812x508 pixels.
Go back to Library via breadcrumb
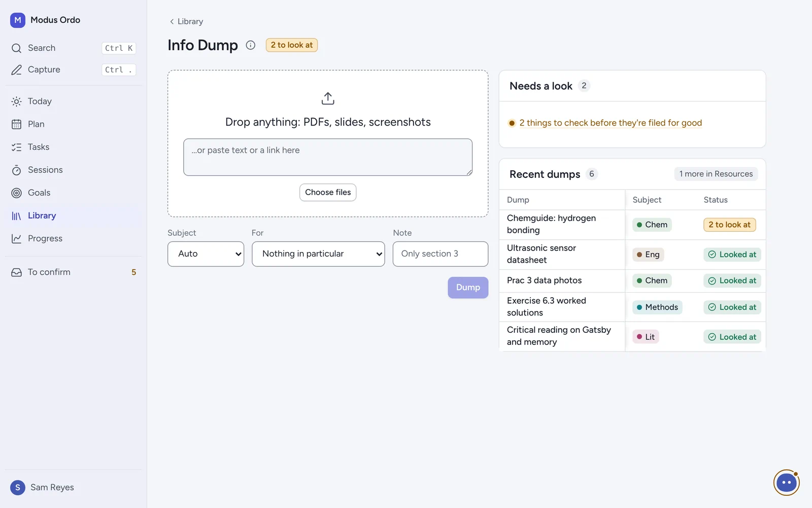tap(186, 21)
